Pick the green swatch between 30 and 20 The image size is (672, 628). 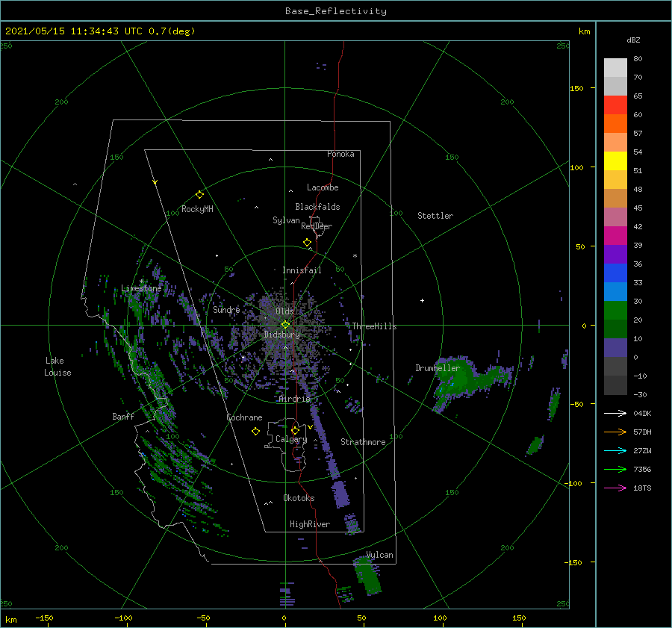[x=615, y=311]
